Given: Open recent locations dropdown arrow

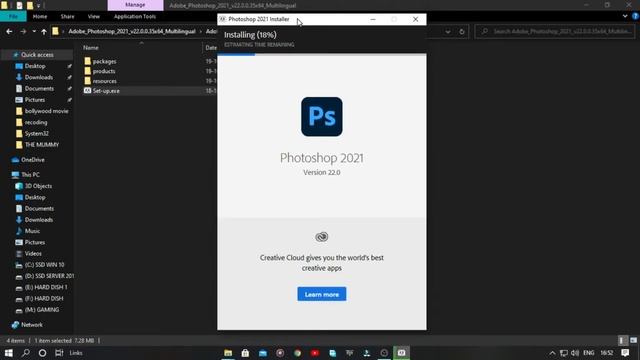Looking at the screenshot, I should coord(34,31).
